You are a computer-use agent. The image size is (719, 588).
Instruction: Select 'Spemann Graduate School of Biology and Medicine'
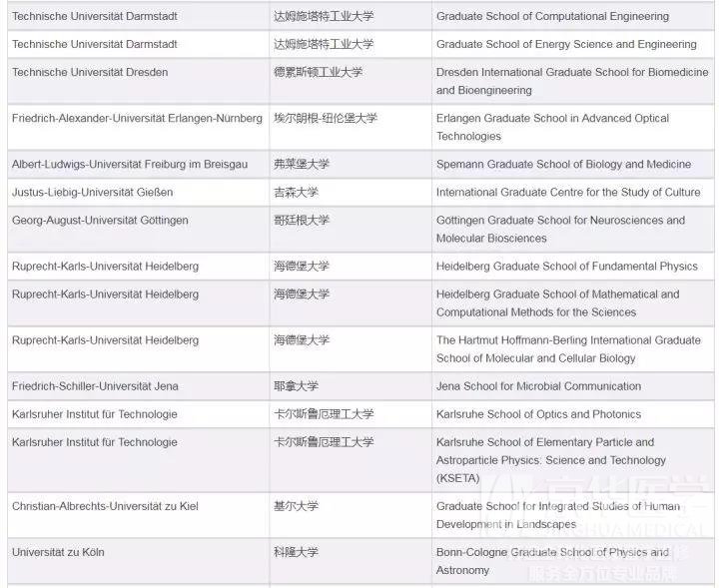point(563,164)
